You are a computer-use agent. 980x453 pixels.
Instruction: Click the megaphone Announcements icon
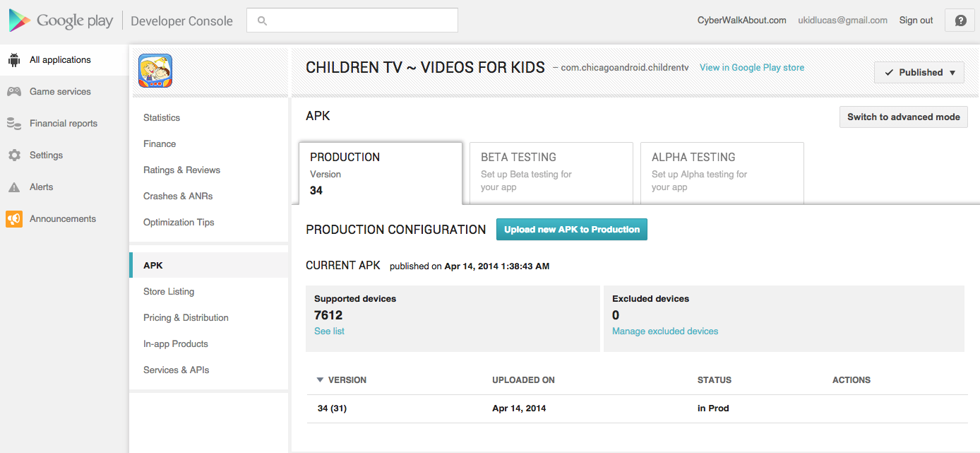pos(14,219)
